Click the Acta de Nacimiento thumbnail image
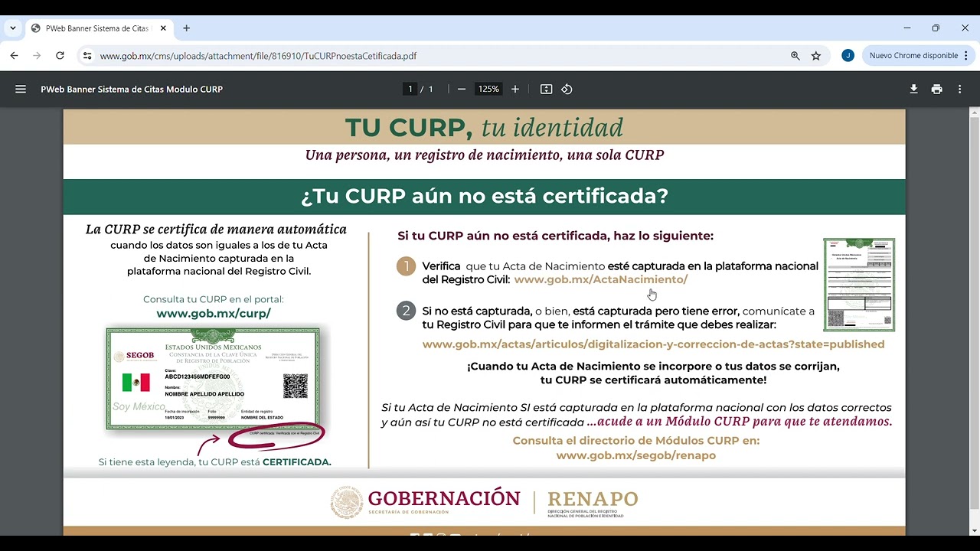The height and width of the screenshot is (551, 980). pos(858,285)
